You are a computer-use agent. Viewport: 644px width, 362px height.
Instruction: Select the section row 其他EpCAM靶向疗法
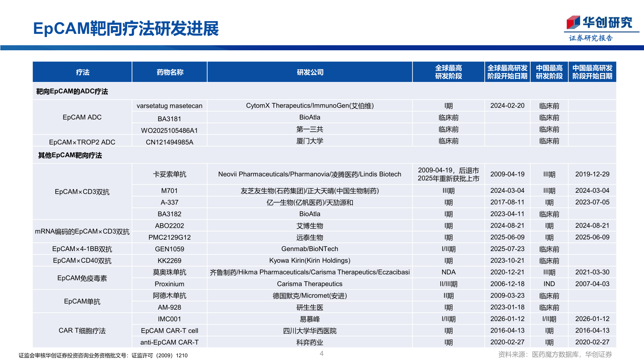coord(324,155)
